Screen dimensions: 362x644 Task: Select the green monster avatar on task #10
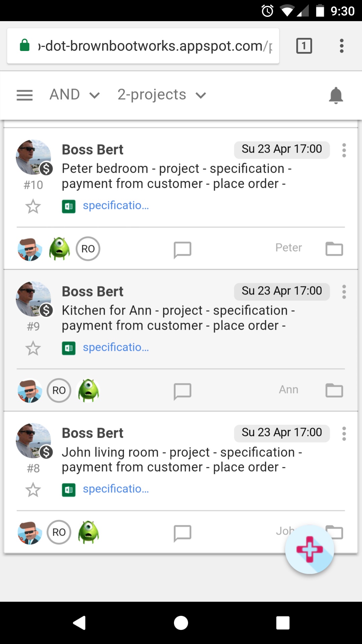(x=59, y=249)
